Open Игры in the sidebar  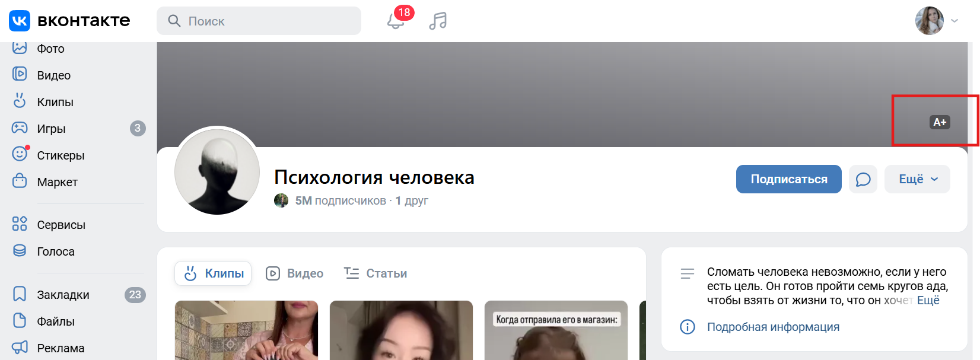[51, 129]
